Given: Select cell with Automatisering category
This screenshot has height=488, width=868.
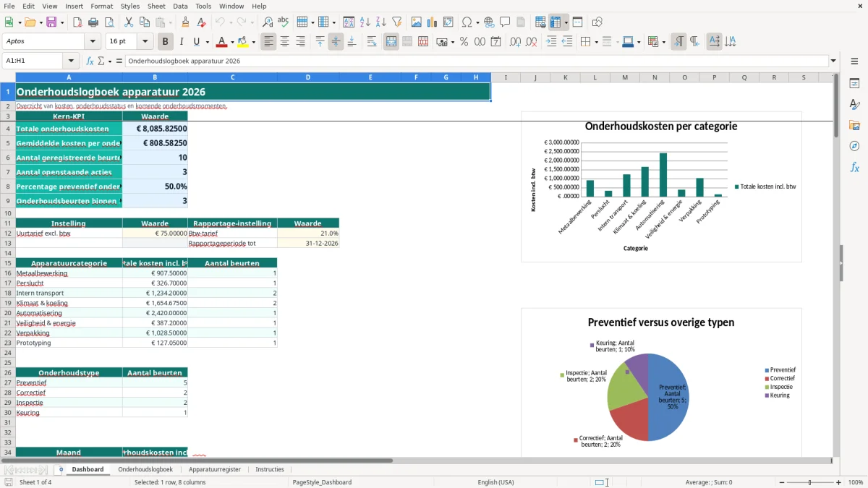Looking at the screenshot, I should point(69,313).
